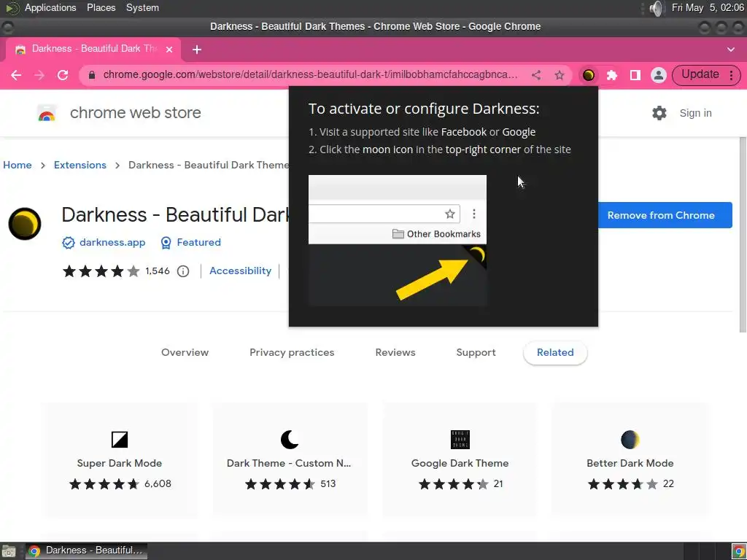
Task: Click the tutorial image in Darkness popup
Action: click(398, 241)
